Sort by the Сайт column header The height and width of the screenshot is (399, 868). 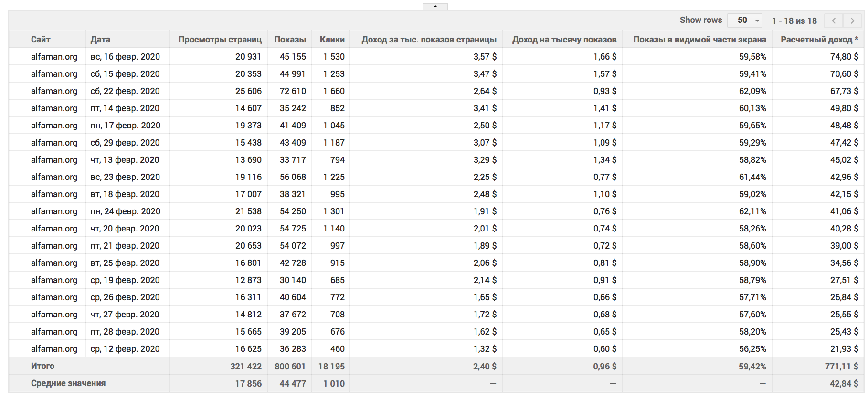pos(41,40)
